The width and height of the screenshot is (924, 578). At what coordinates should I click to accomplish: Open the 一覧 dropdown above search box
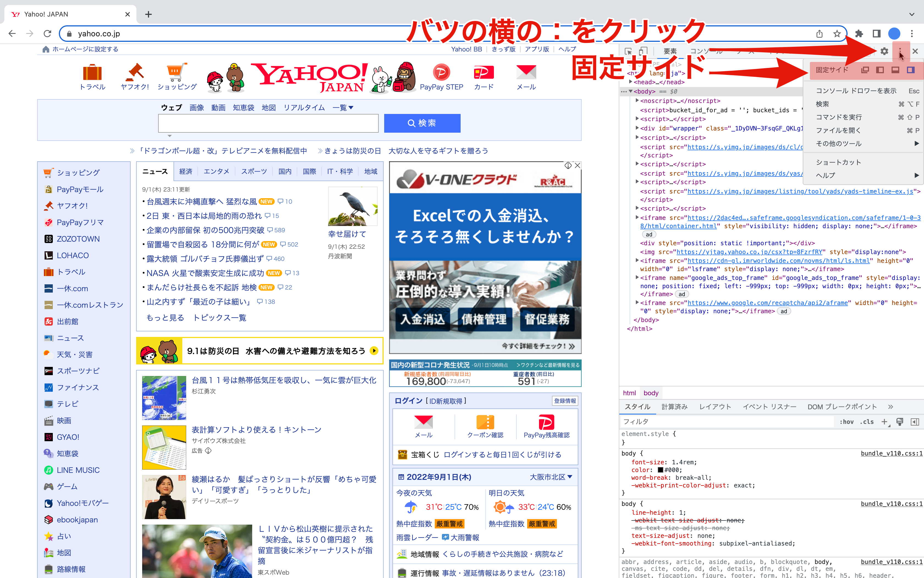342,108
